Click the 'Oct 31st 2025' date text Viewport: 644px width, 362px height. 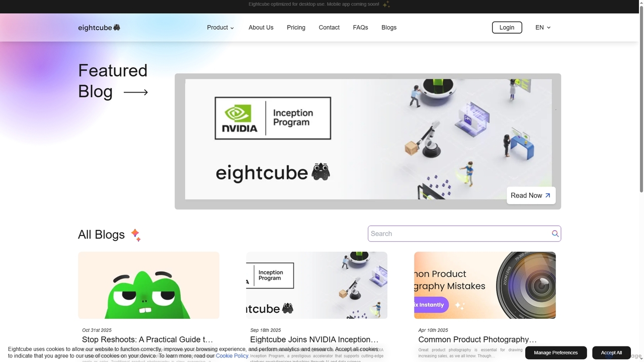pyautogui.click(x=97, y=330)
